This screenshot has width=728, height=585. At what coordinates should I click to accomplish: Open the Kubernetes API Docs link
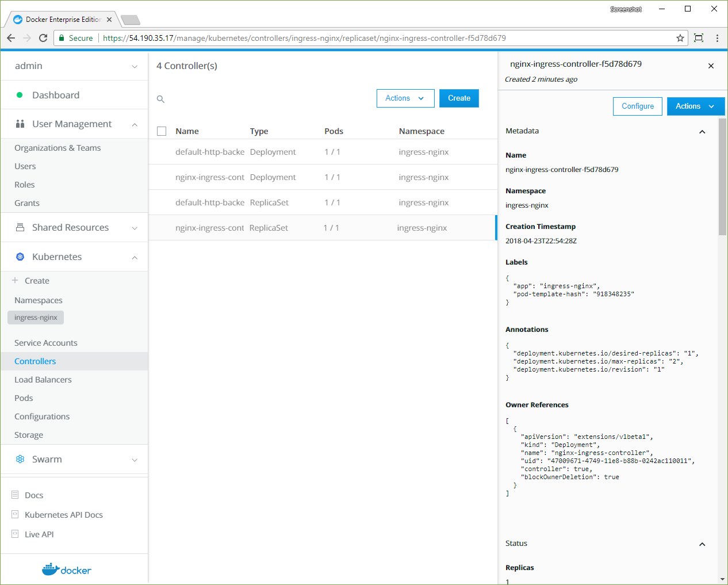click(x=63, y=515)
